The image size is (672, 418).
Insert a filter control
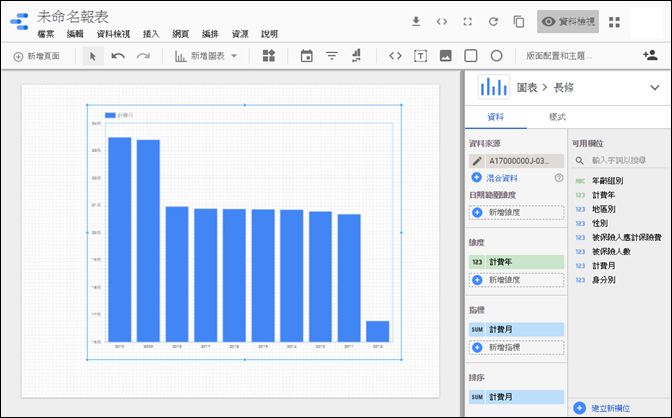click(332, 56)
